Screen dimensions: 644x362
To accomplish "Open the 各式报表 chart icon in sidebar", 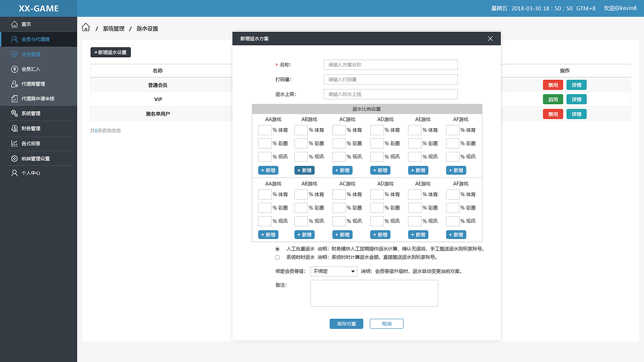I will [x=14, y=143].
